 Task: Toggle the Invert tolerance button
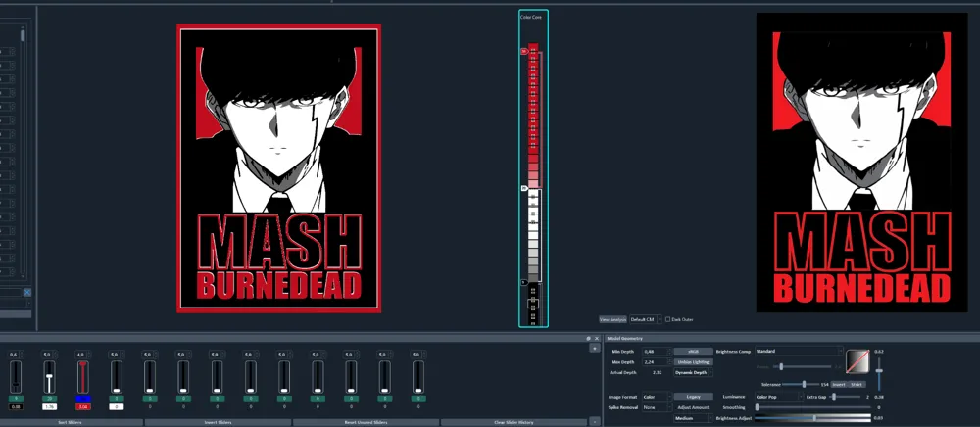839,385
